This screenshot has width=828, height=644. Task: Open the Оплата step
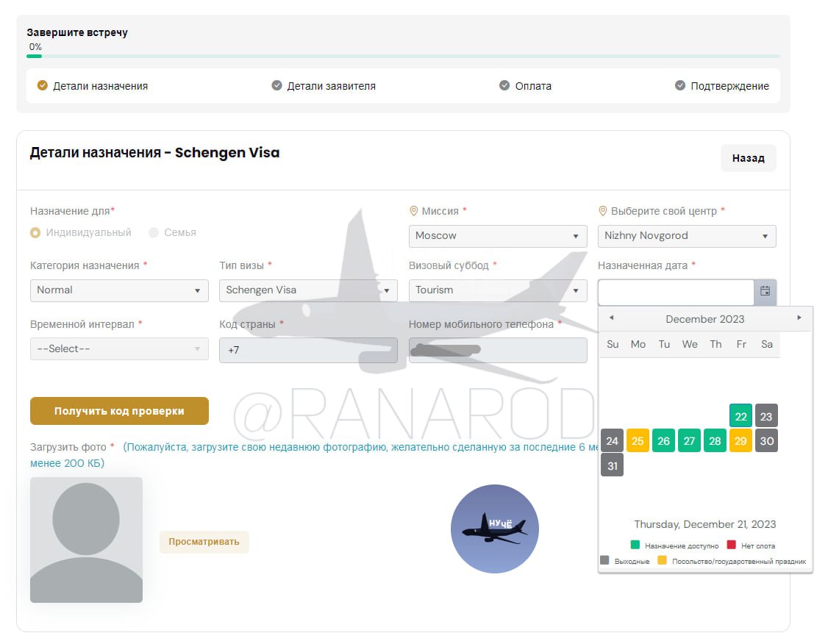[x=525, y=86]
